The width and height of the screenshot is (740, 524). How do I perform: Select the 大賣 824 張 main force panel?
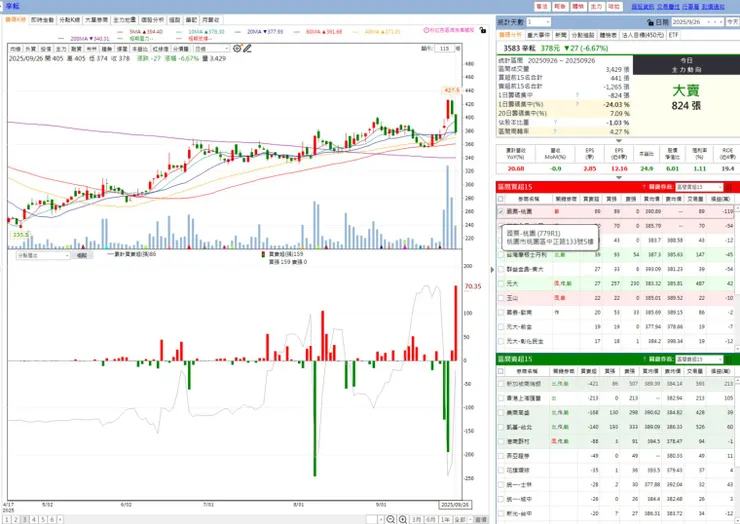[686, 105]
